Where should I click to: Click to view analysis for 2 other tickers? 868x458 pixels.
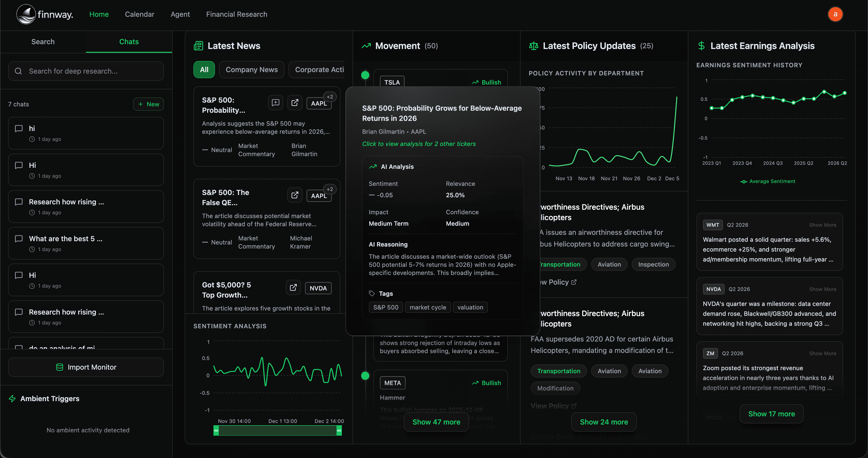coord(419,144)
